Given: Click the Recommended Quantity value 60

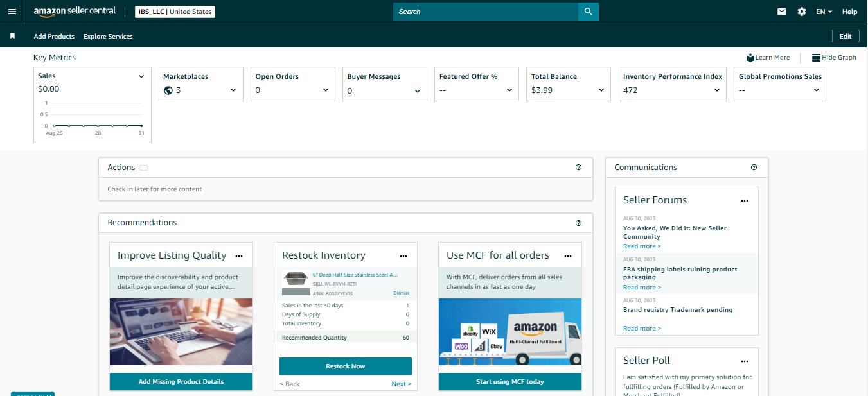Looking at the screenshot, I should pyautogui.click(x=406, y=338).
